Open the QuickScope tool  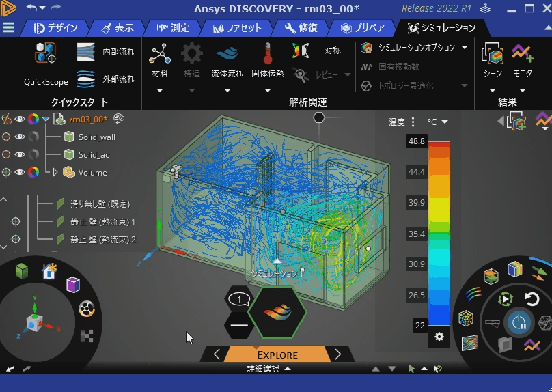tap(46, 64)
